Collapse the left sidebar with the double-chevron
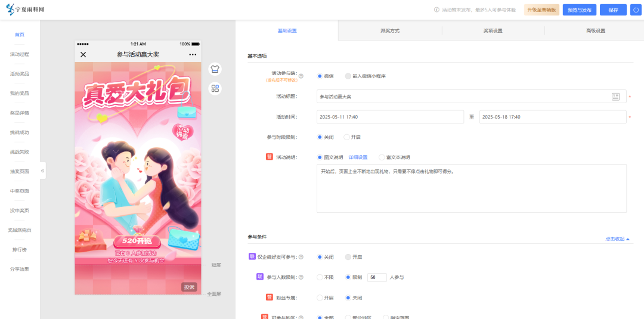The width and height of the screenshot is (644, 319). (43, 171)
